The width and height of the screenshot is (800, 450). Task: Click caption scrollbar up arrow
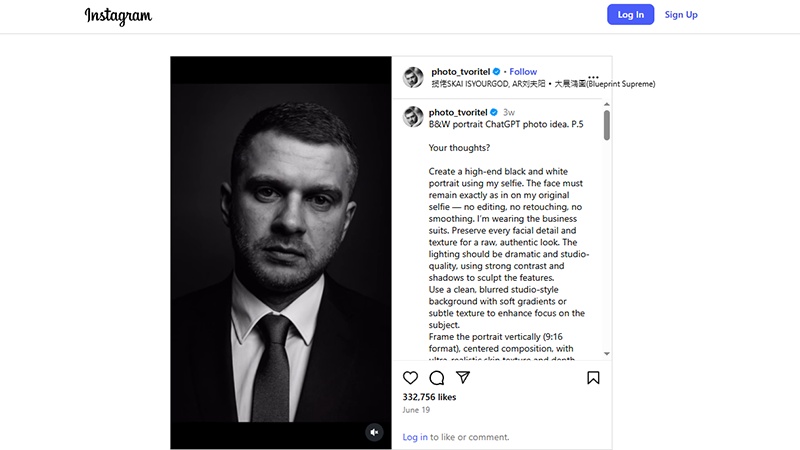click(x=607, y=104)
